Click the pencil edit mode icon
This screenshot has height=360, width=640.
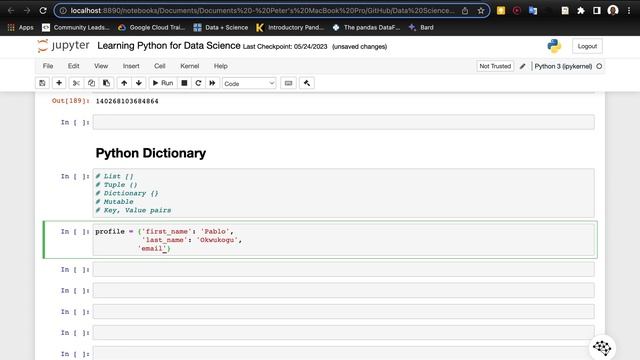click(522, 66)
